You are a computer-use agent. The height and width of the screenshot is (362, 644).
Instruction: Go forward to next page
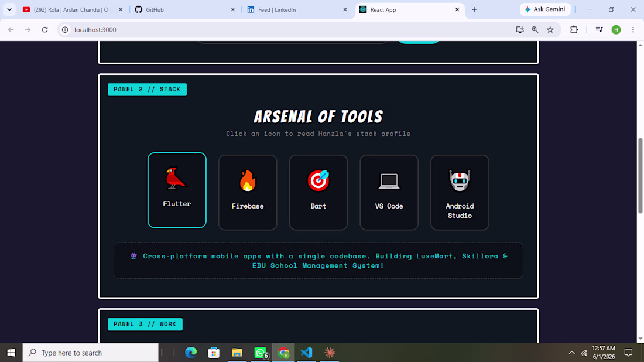28,30
